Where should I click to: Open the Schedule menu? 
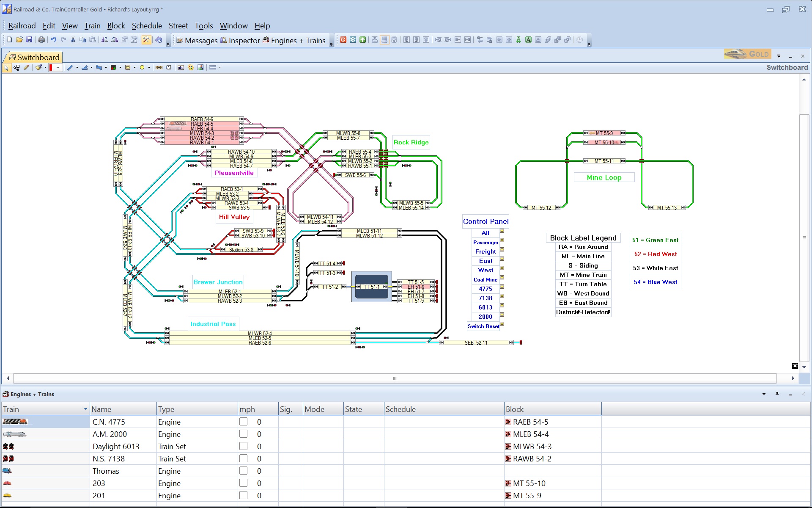pos(147,26)
